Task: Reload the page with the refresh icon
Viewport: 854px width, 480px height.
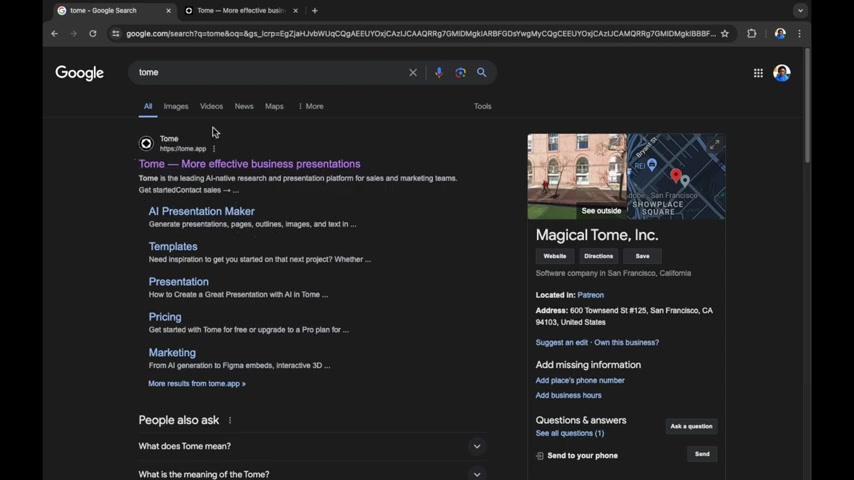Action: tap(93, 34)
